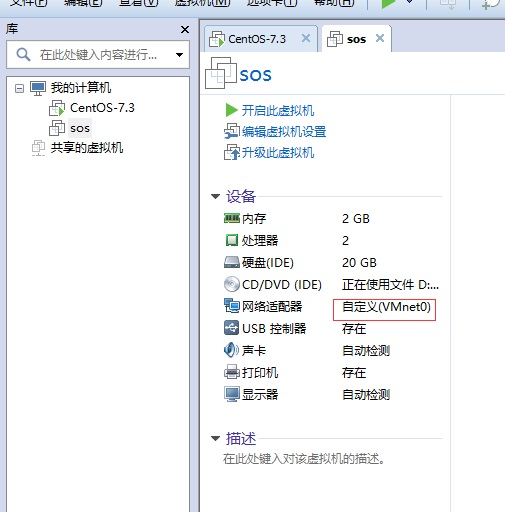The image size is (505, 512).
Task: Click the shared VMs icon in tree
Action: tap(38, 148)
